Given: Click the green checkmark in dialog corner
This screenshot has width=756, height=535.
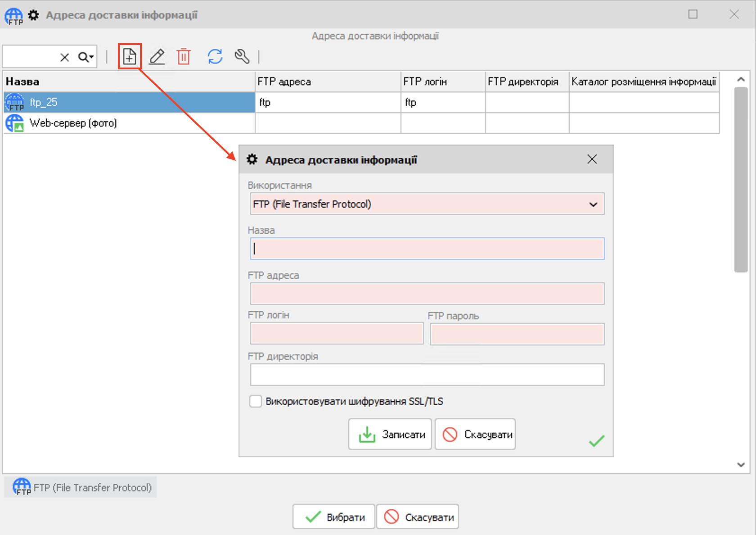Looking at the screenshot, I should [596, 441].
